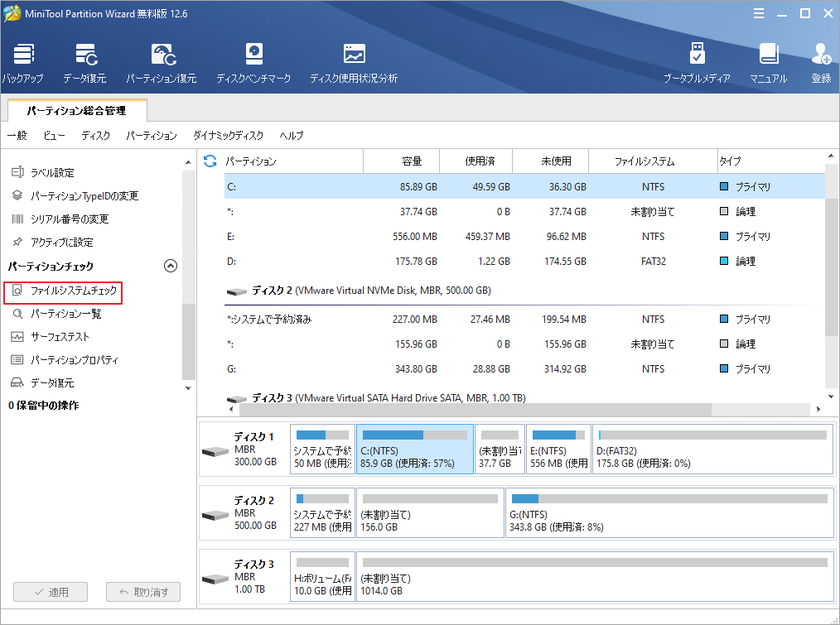Open the ビュー menu
840x625 pixels.
[x=54, y=136]
